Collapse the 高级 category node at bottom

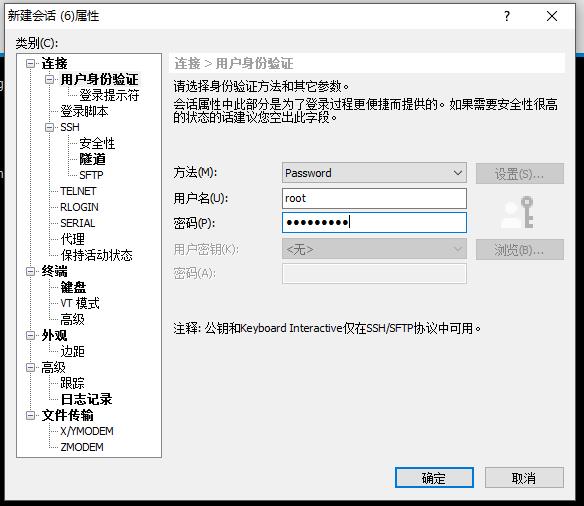(31, 367)
